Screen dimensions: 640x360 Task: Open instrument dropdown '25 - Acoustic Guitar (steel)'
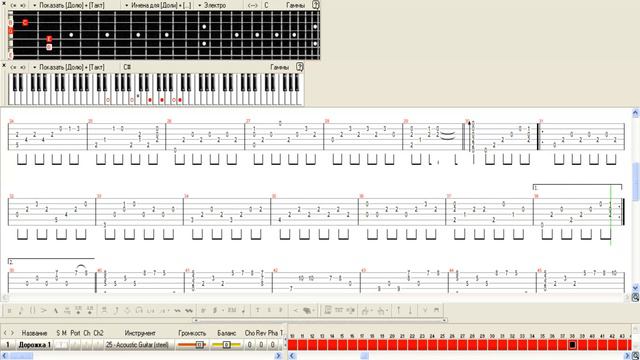click(137, 345)
